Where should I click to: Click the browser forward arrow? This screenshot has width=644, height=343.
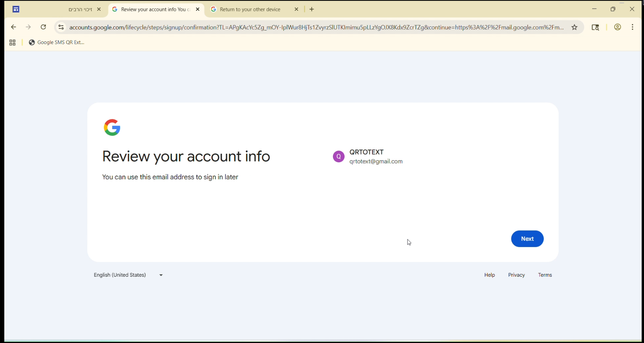click(28, 27)
